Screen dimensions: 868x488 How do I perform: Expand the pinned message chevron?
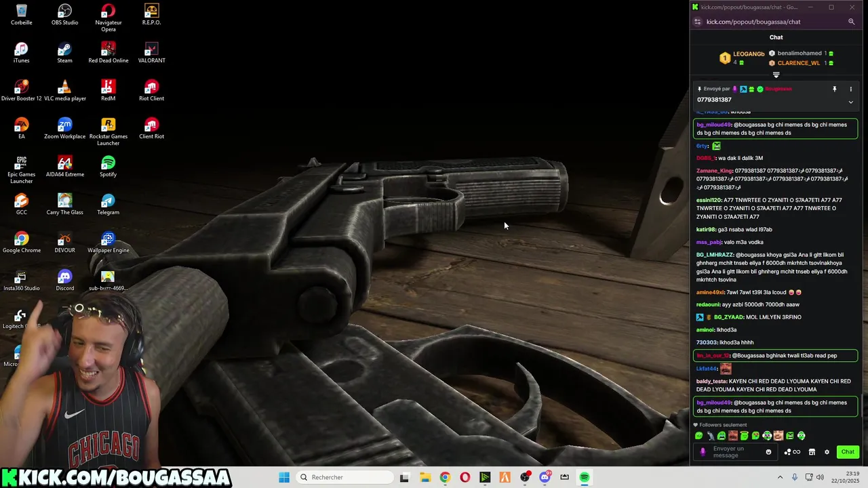click(850, 102)
